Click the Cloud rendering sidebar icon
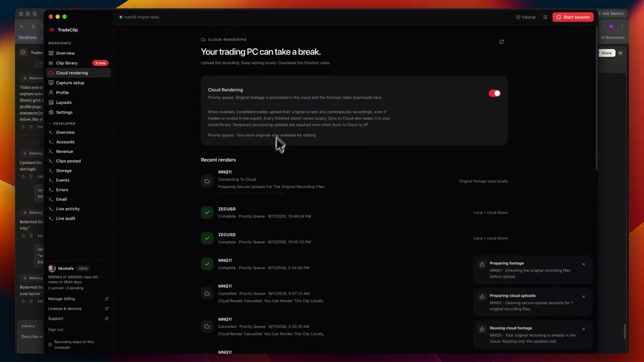Image resolution: width=644 pixels, height=362 pixels. click(x=51, y=73)
